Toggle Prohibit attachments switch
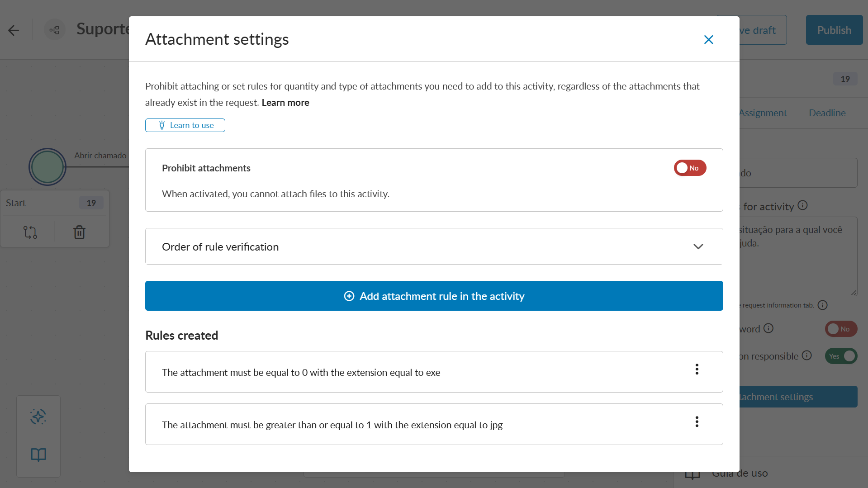 click(690, 168)
